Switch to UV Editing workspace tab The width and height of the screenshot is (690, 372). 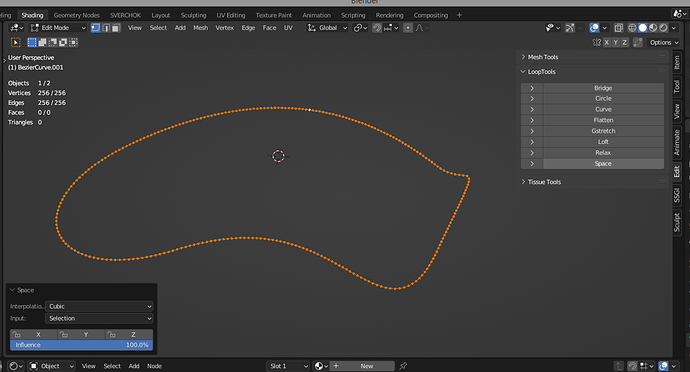(231, 15)
